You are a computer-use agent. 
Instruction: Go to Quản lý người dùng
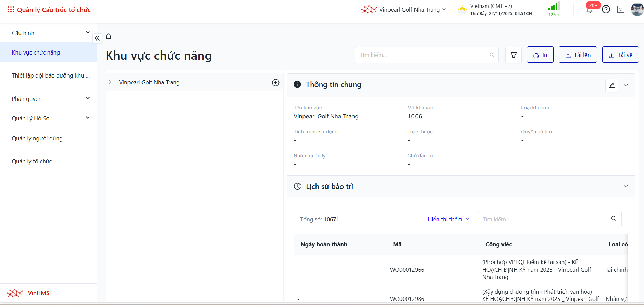37,138
